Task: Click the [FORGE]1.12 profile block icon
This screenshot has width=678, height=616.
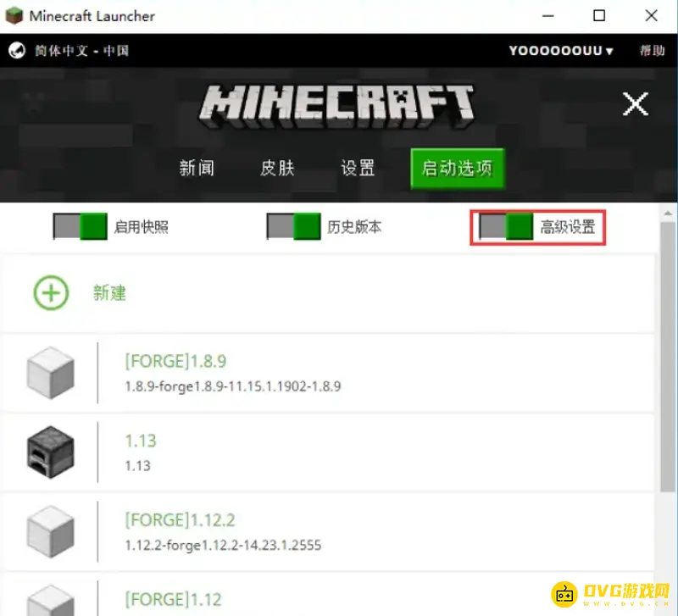Action: [51, 598]
